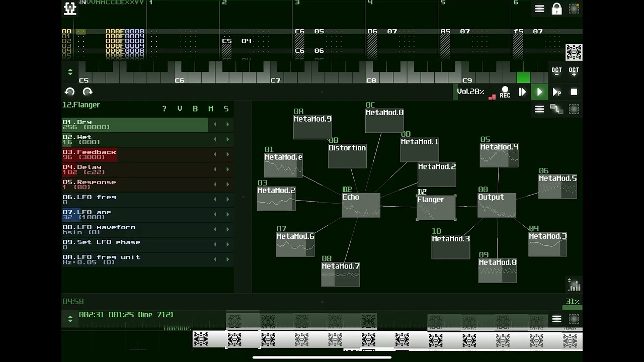Decrease 09.Set LFO phase with left arrow
Screen dimensions: 644x362
(215, 244)
